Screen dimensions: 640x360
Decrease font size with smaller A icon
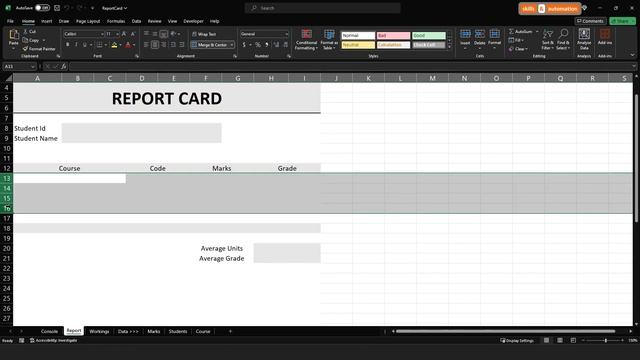click(x=133, y=34)
